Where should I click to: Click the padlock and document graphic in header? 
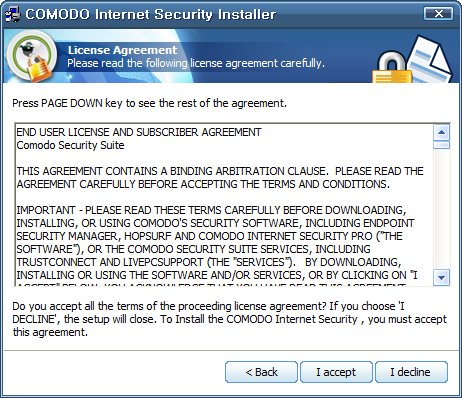coord(412,60)
